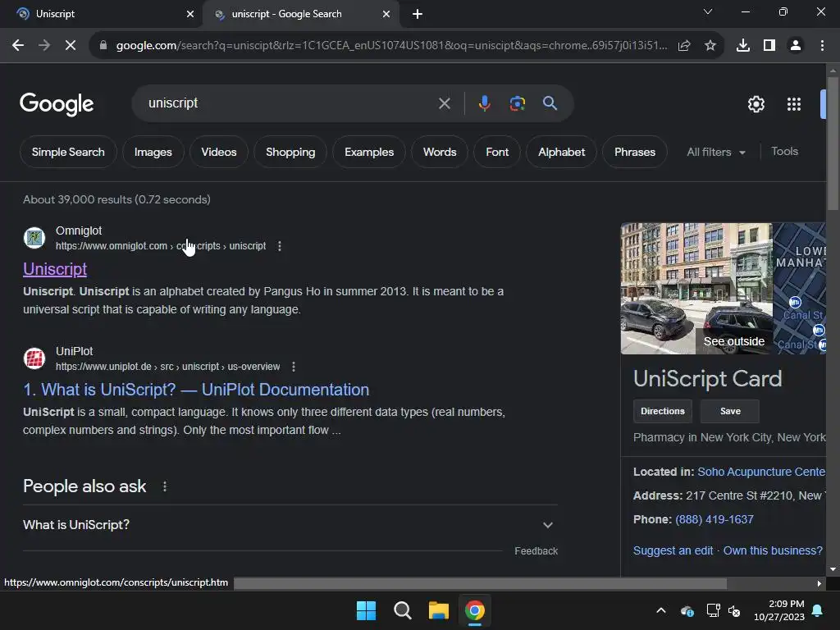The image size is (840, 630).
Task: Click the Chrome taskbar icon
Action: pyautogui.click(x=475, y=610)
